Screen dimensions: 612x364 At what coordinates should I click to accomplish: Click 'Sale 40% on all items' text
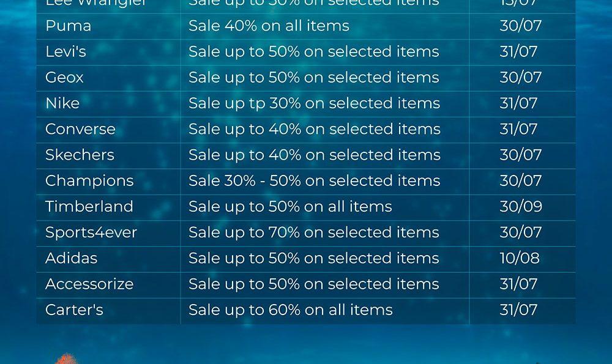pos(269,26)
